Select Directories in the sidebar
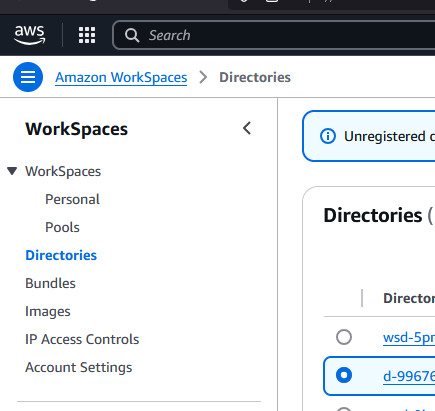Viewport: 435px width, 411px height. tap(61, 255)
